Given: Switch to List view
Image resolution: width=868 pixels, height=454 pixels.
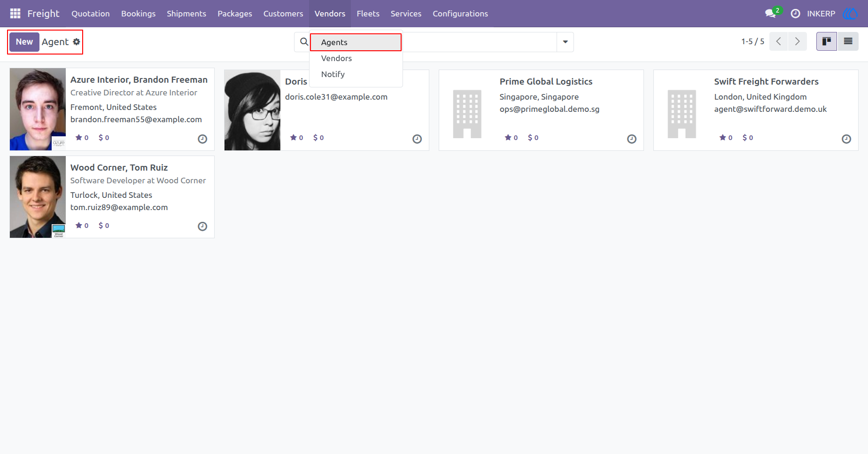Looking at the screenshot, I should point(848,41).
